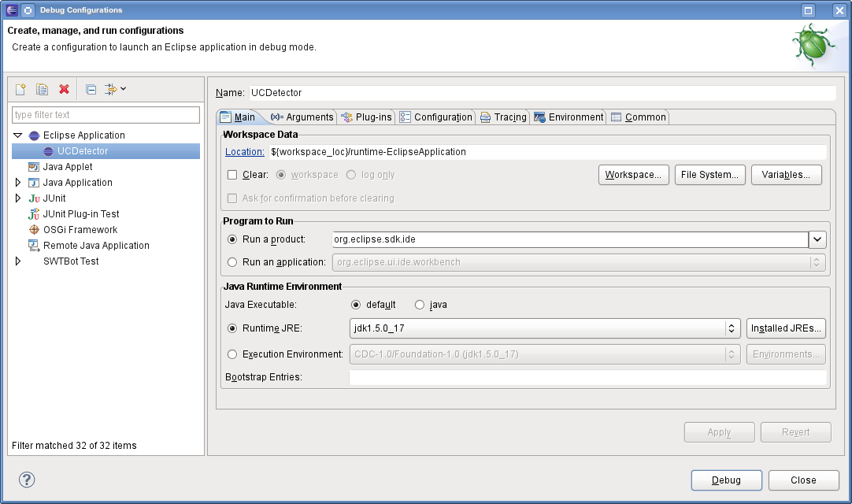Screen dimensions: 852x504
Task: Click the OSGi Framework icon
Action: [34, 230]
